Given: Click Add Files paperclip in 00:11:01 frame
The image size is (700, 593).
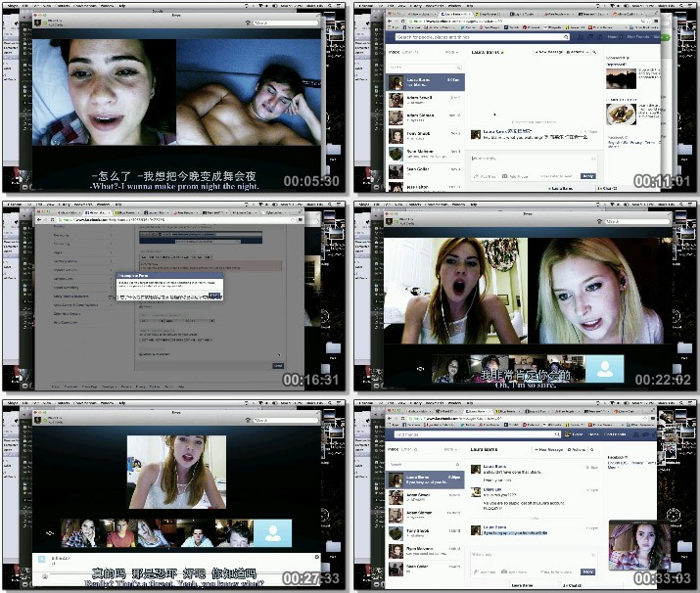Looking at the screenshot, I should (477, 176).
